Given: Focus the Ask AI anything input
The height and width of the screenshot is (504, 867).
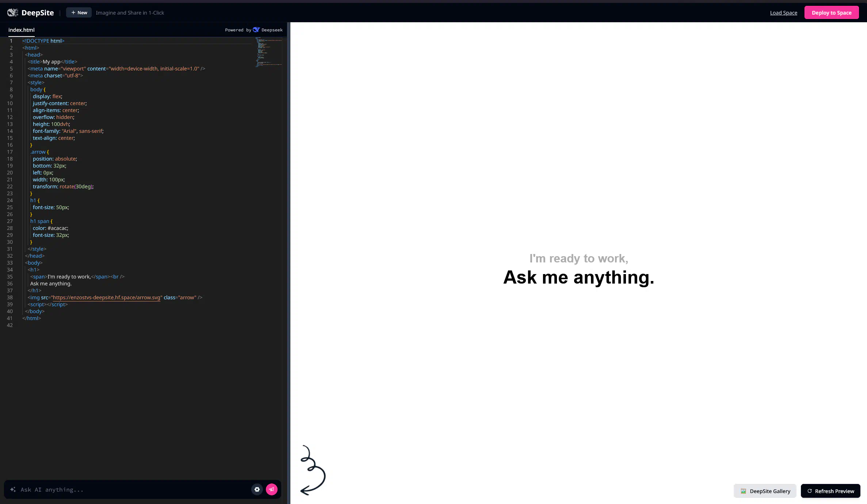Looking at the screenshot, I should click(x=131, y=490).
